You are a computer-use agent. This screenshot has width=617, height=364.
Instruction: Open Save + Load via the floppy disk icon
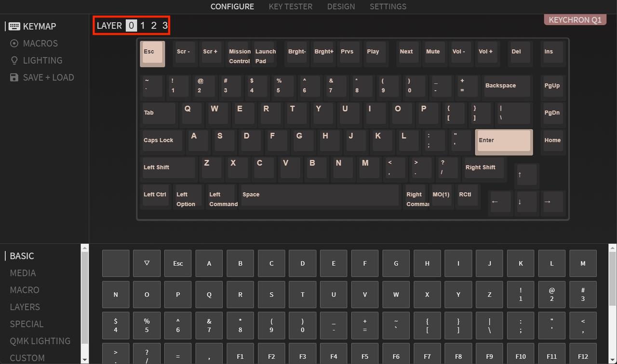pos(14,77)
